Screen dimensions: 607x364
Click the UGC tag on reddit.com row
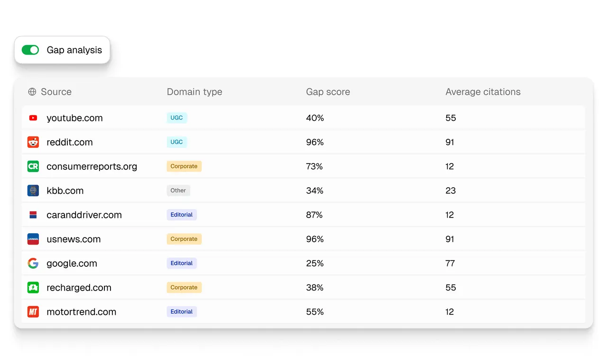tap(177, 142)
